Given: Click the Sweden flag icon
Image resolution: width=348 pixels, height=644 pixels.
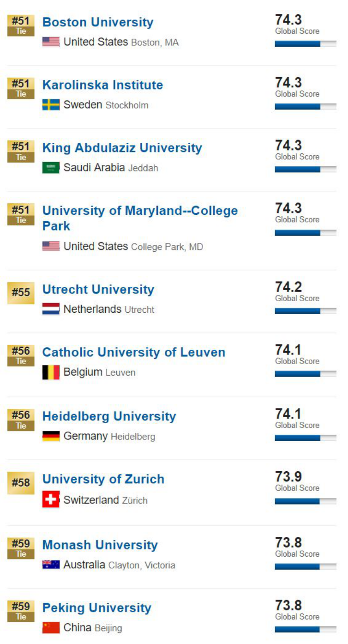Looking at the screenshot, I should click(x=51, y=105).
